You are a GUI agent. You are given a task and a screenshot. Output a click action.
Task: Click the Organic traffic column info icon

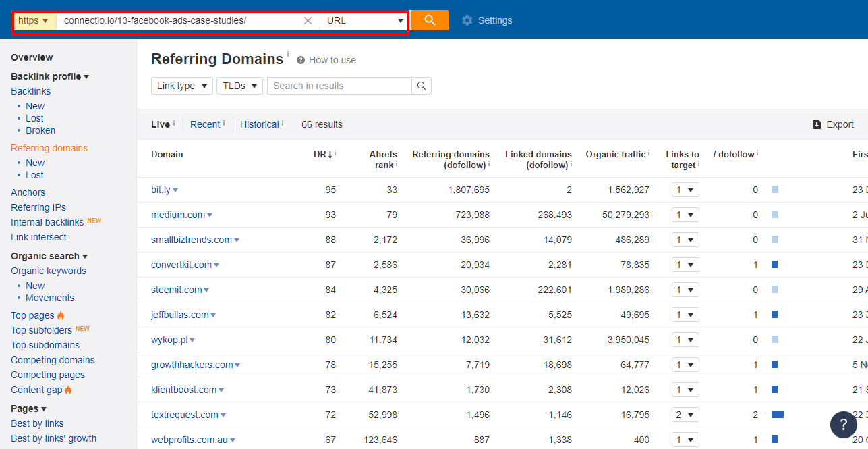[x=649, y=153]
